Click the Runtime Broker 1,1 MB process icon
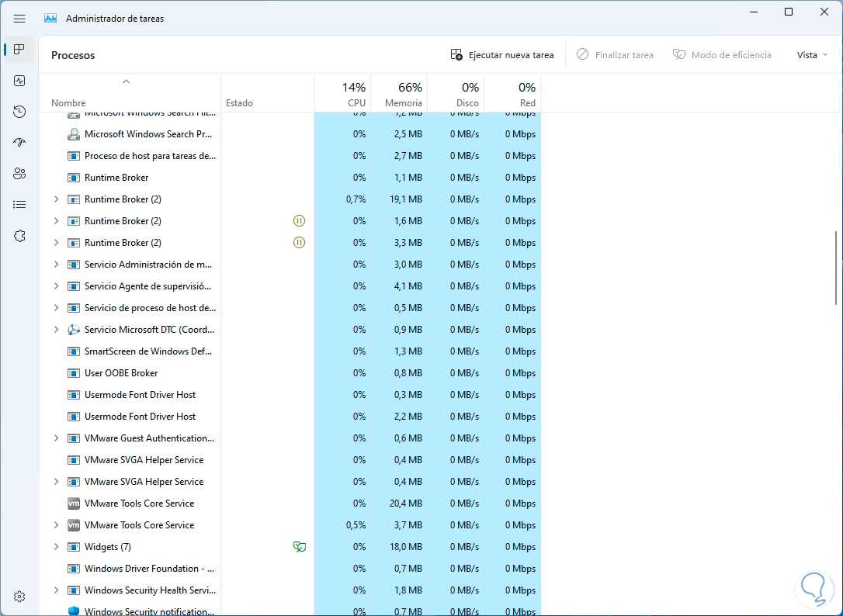 (x=74, y=178)
